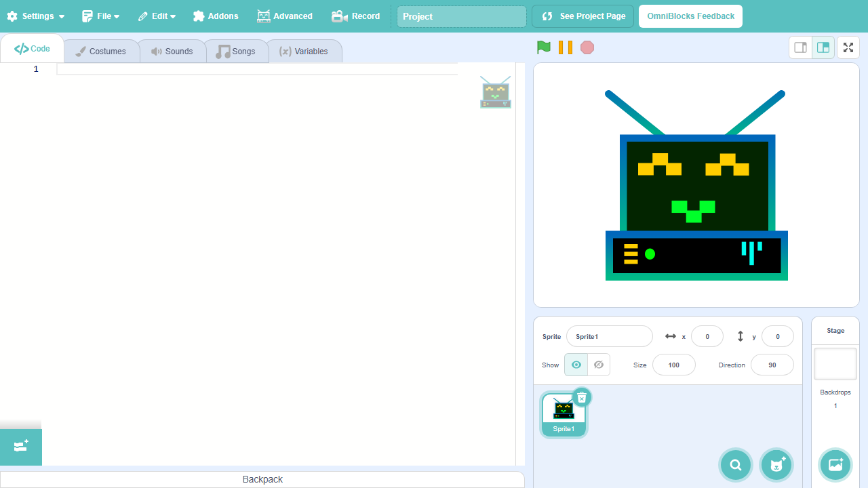Select the Sprite1 thumbnail
This screenshot has width=868, height=488.
click(564, 414)
